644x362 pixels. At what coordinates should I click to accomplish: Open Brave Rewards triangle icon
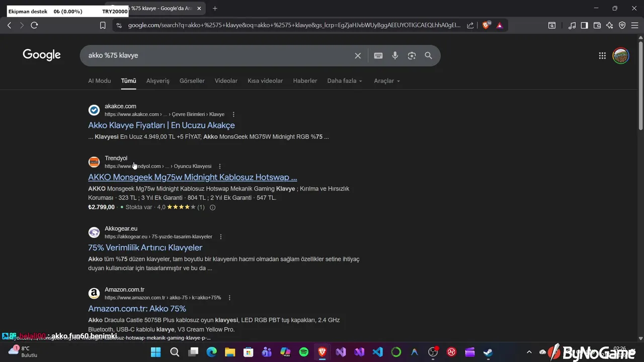[500, 25]
